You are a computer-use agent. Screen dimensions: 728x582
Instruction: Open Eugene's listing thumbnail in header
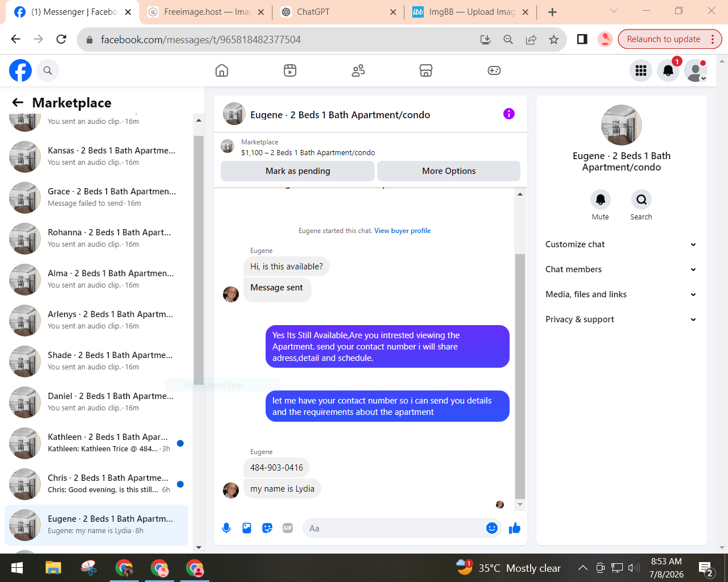pos(234,114)
